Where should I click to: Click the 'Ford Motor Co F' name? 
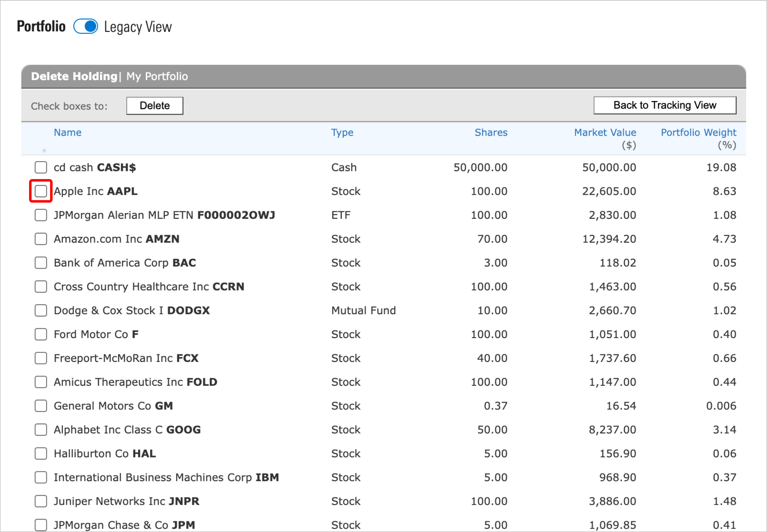coord(96,334)
